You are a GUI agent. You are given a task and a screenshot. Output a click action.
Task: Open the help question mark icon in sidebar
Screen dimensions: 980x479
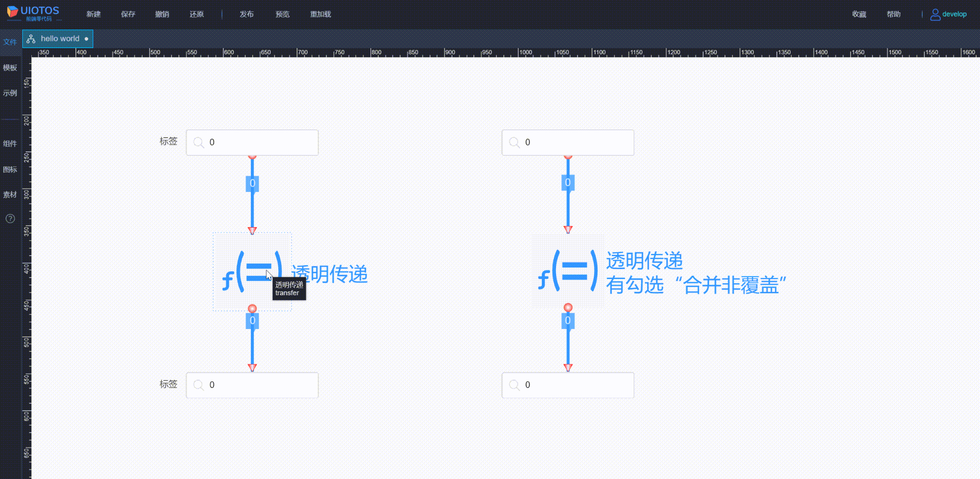[x=10, y=219]
